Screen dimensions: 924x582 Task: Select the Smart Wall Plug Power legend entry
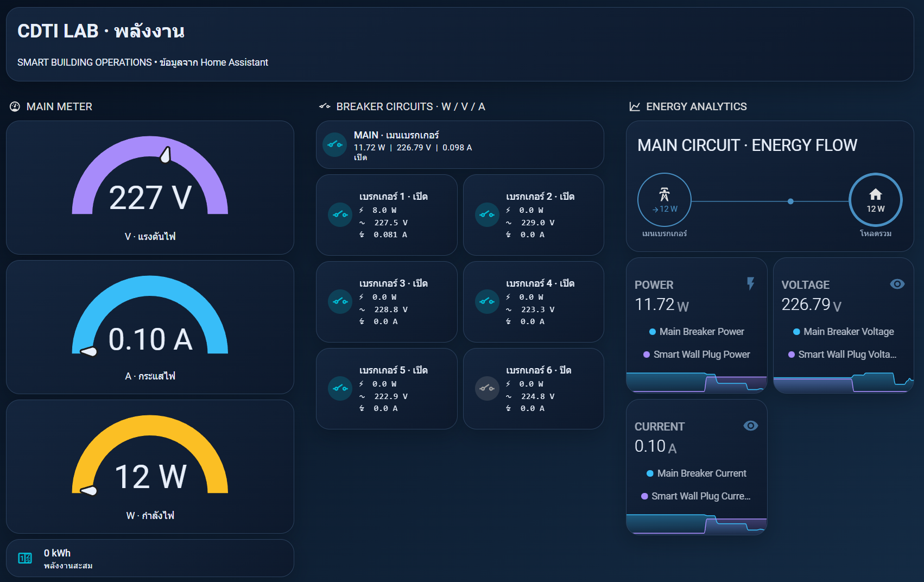tap(697, 355)
